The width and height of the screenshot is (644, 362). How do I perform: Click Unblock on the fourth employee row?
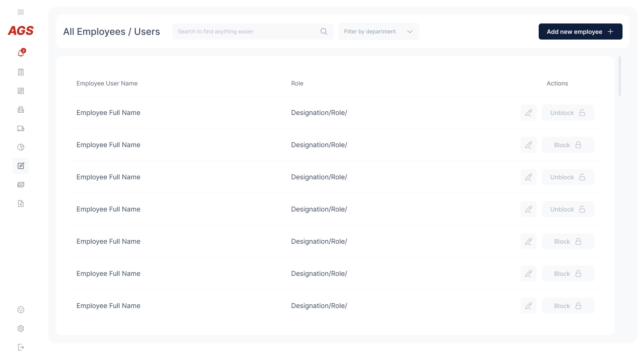tap(568, 209)
